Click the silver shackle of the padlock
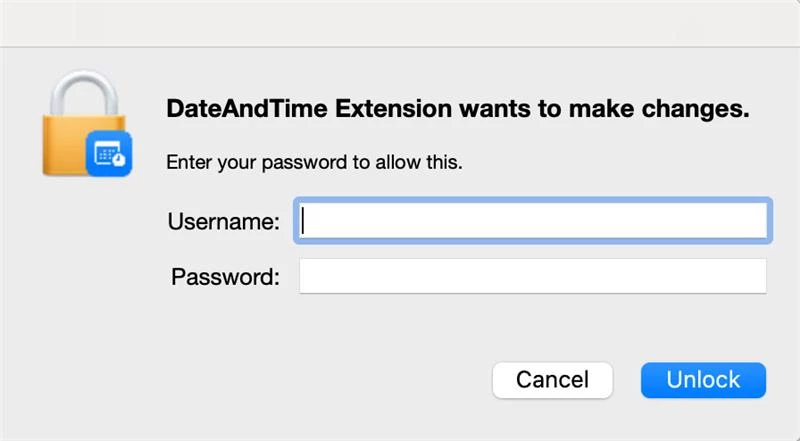 pos(84,93)
